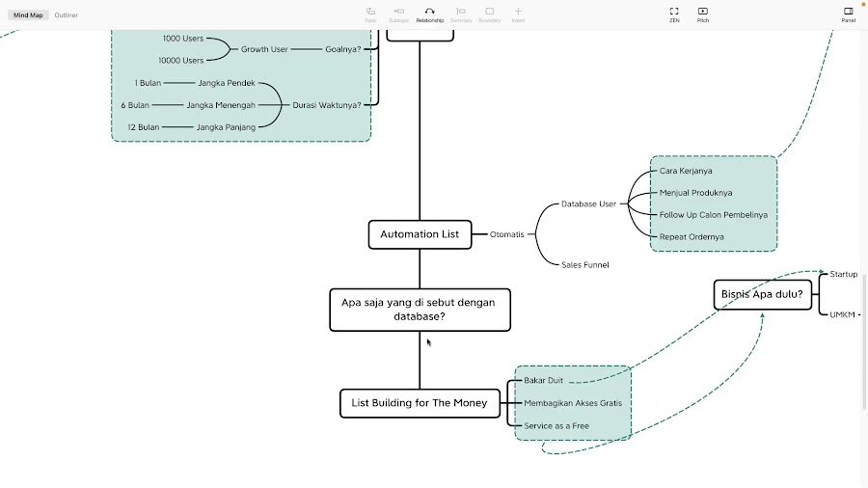This screenshot has height=488, width=868.
Task: Select the 6 Bulan node
Action: [x=134, y=105]
